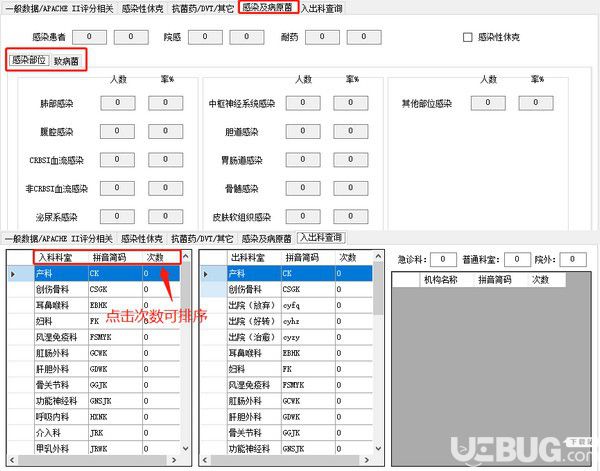Select 出院（放弃） row in 出科科室 table
The image size is (600, 471).
coord(287,305)
